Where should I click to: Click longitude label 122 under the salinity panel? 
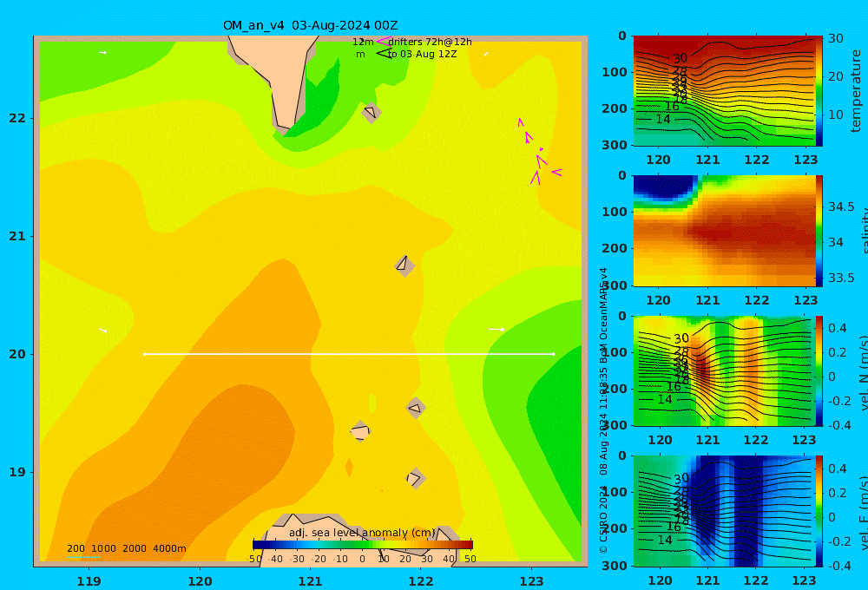(757, 300)
